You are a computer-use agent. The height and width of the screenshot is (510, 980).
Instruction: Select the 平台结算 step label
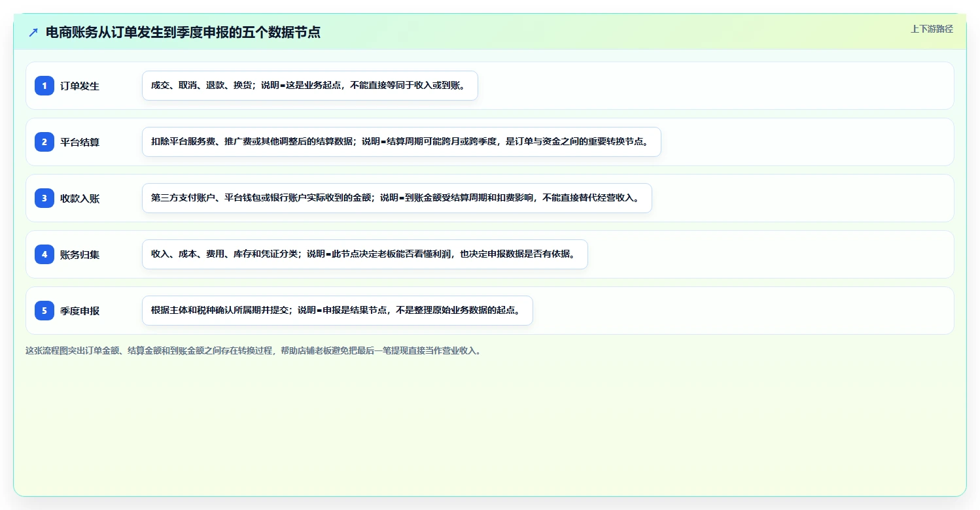[80, 142]
